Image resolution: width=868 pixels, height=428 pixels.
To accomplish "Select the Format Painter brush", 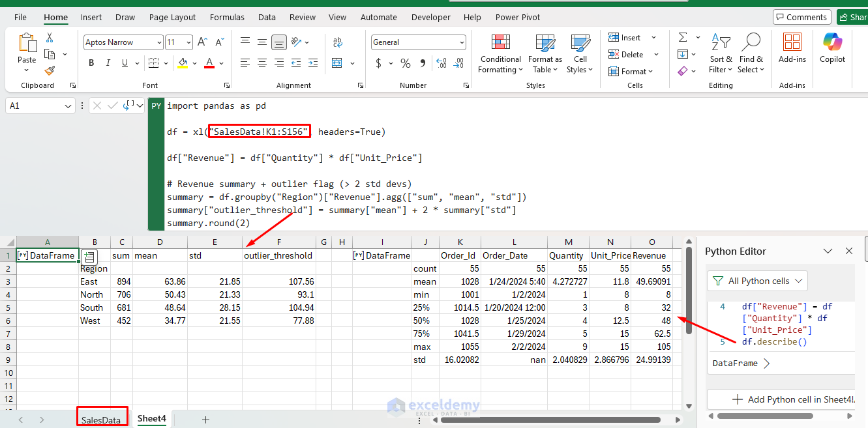I will [x=50, y=70].
